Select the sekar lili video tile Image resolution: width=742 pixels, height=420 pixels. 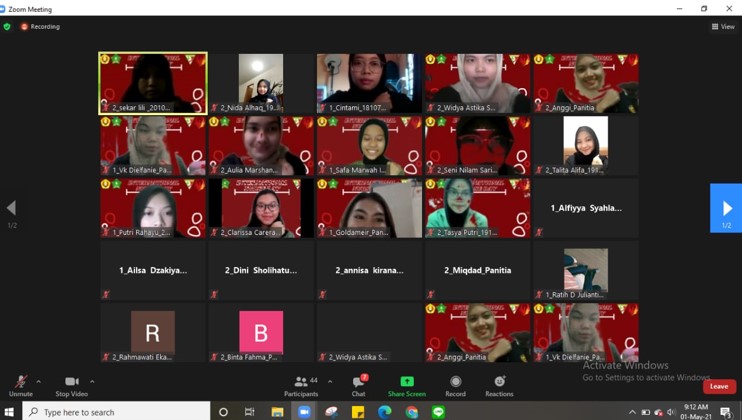pos(153,83)
